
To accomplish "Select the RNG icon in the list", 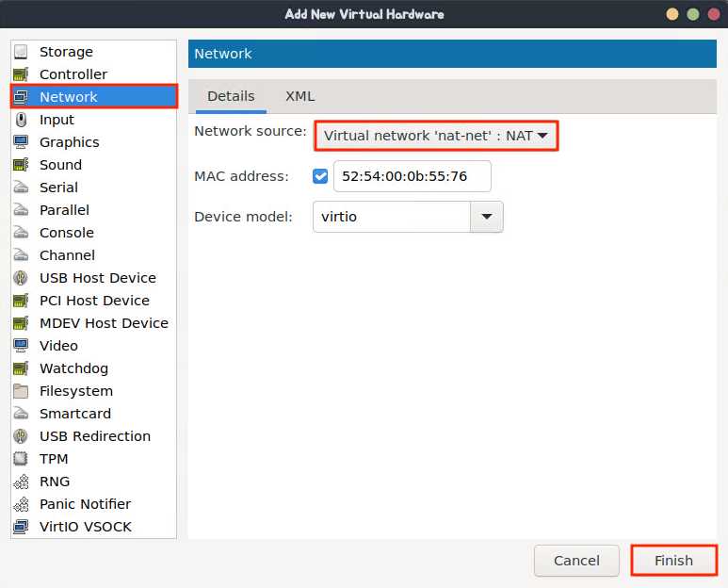I will click(x=21, y=482).
